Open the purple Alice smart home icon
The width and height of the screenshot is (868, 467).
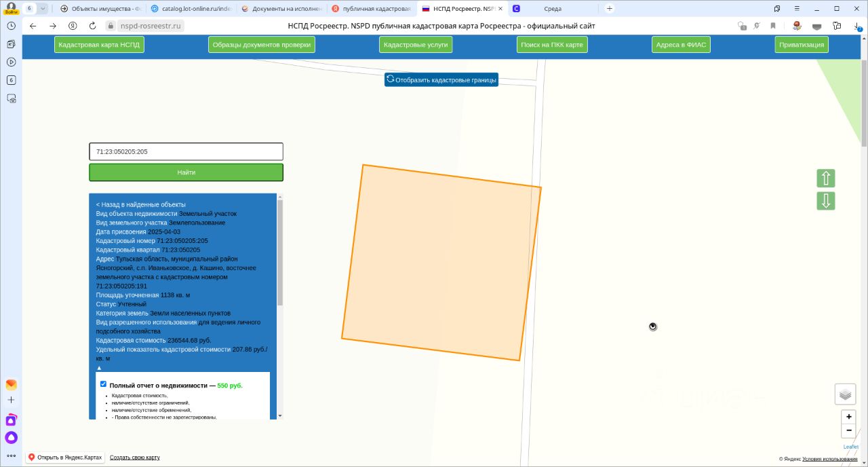click(11, 420)
